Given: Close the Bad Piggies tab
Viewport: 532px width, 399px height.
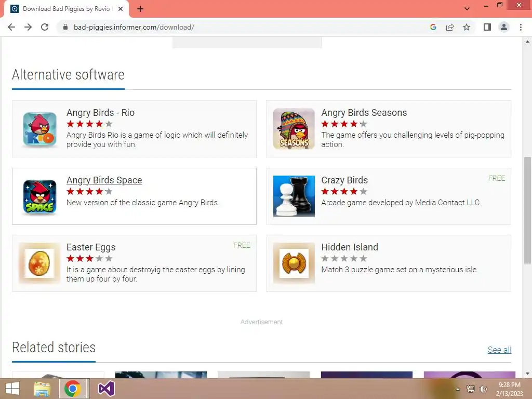Looking at the screenshot, I should (121, 9).
